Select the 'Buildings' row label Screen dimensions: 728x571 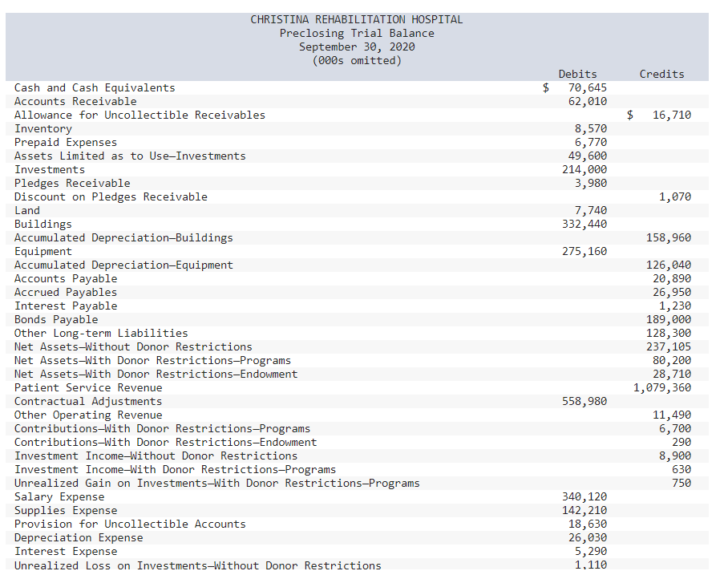click(43, 225)
